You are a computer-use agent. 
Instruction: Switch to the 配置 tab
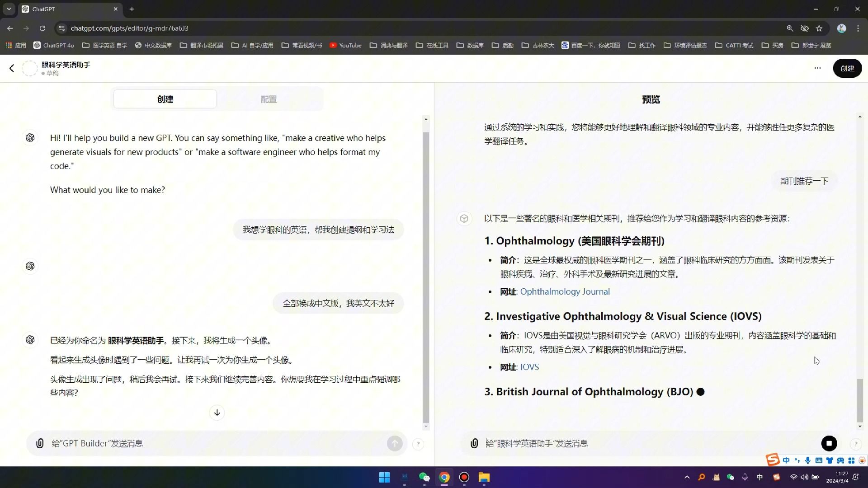[x=269, y=99]
